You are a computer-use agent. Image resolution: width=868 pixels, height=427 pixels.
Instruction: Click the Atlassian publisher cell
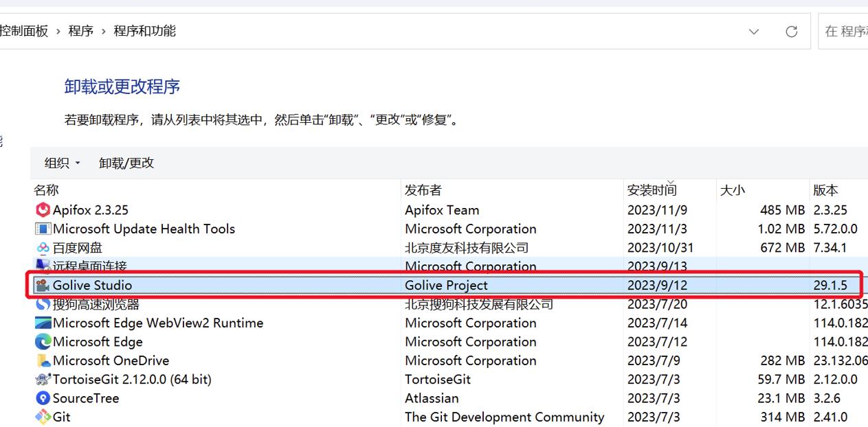(x=432, y=398)
